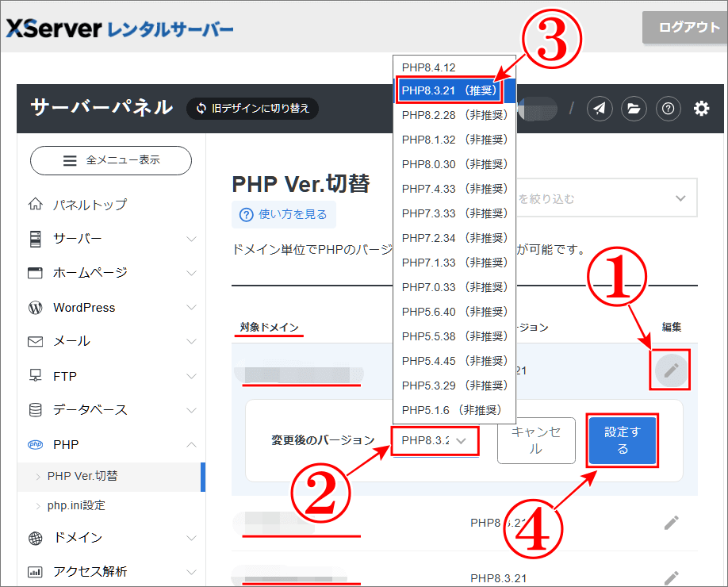Viewport: 728px width, 587px height.
Task: Open the 全メニュー表示 menu
Action: [110, 160]
